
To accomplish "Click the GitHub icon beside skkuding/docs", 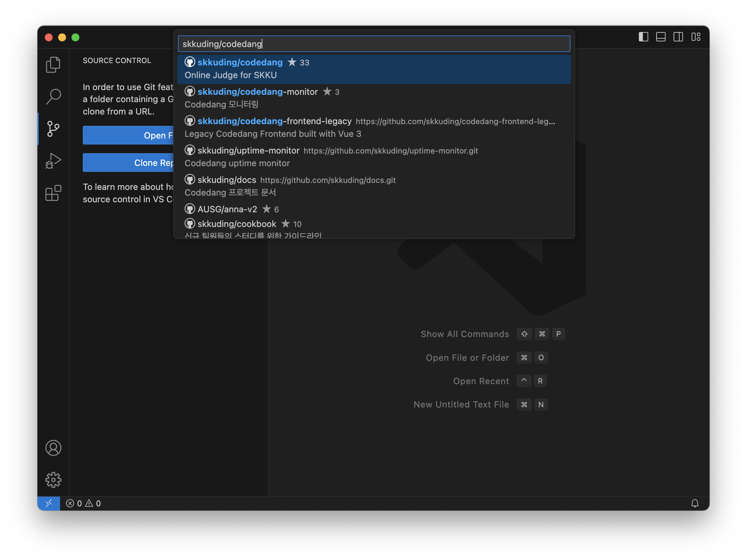I will tap(190, 180).
